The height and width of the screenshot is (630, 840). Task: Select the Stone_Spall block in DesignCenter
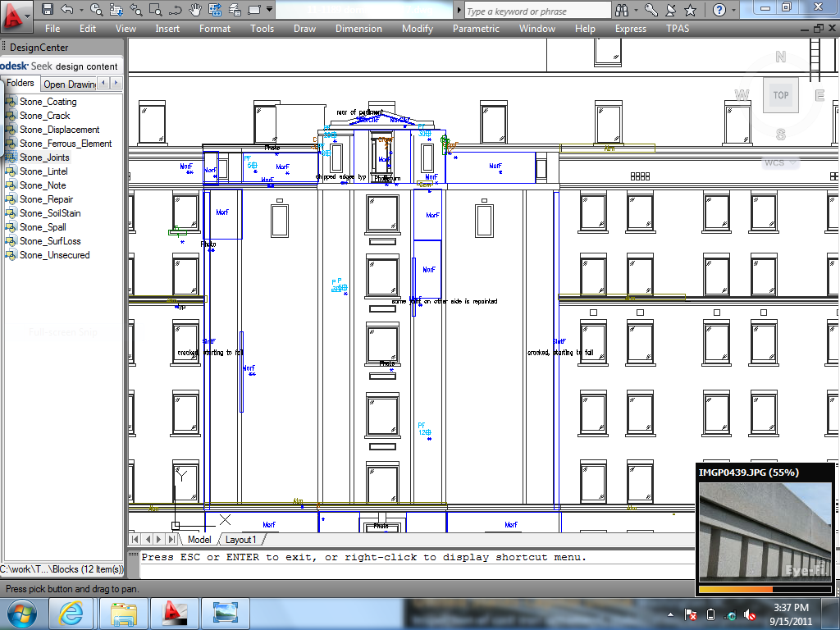click(43, 227)
